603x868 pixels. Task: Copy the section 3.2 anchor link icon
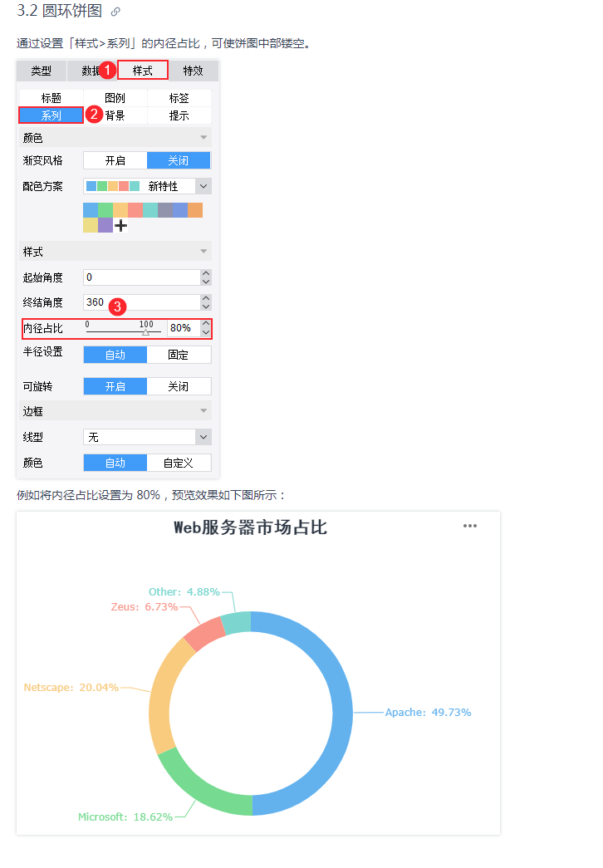coord(115,12)
